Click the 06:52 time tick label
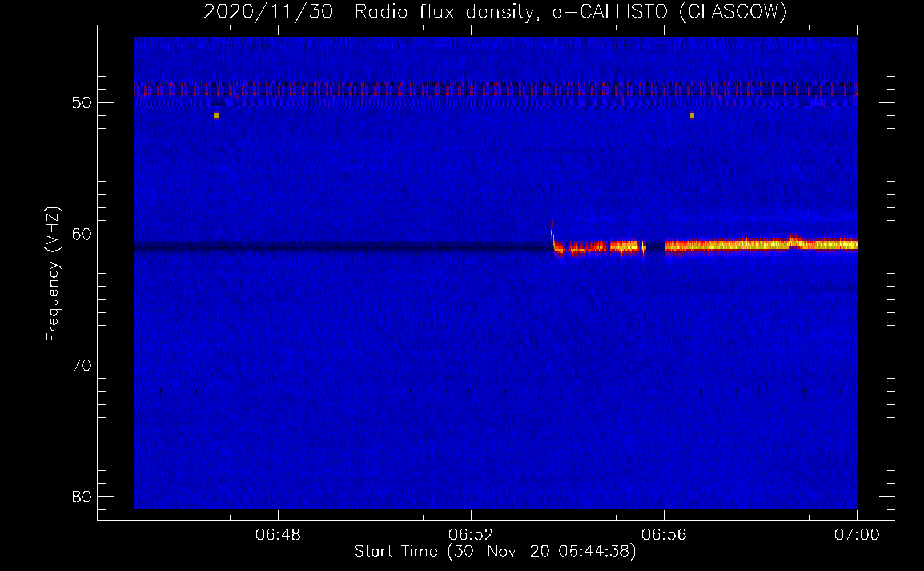The width and height of the screenshot is (924, 571). click(471, 534)
